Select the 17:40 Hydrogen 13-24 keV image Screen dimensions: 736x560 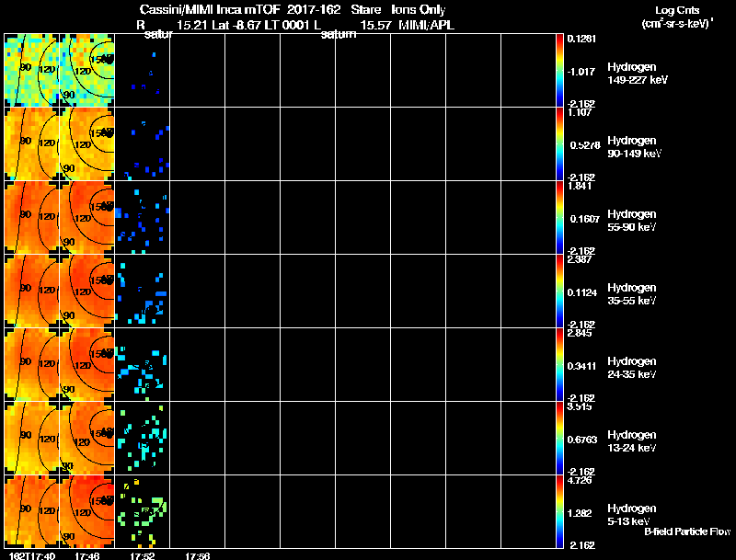pyautogui.click(x=32, y=438)
